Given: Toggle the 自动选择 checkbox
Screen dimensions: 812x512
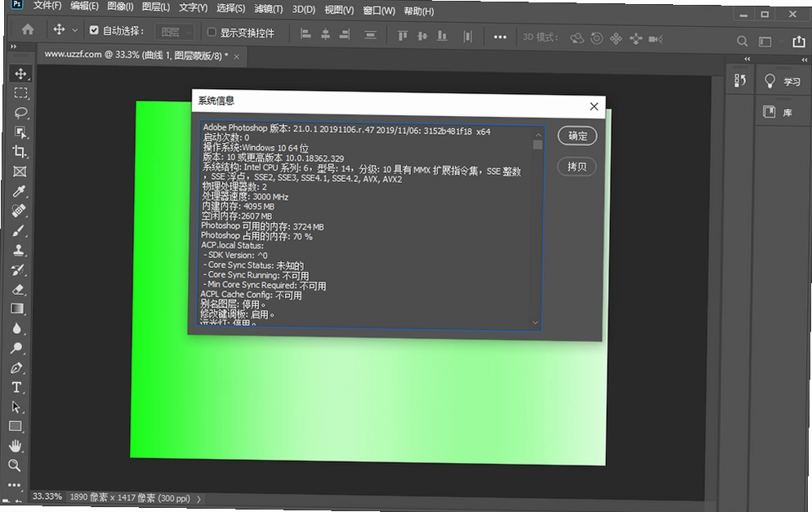Looking at the screenshot, I should pyautogui.click(x=94, y=30).
